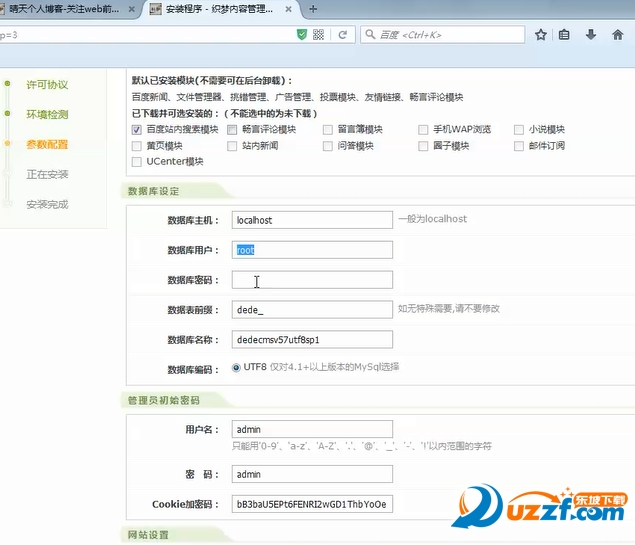Click the 数据表前缀 dede_ field
Viewport: 635px width, 545px height.
pyautogui.click(x=312, y=310)
